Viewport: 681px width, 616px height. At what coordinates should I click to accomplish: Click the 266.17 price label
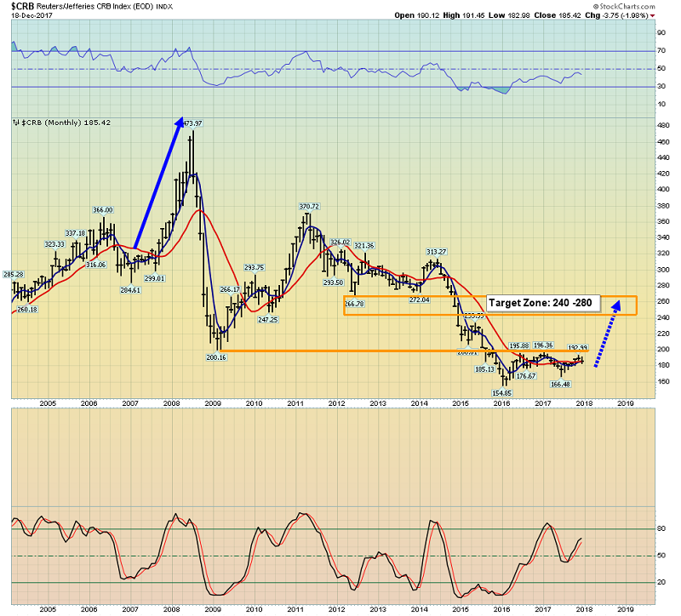230,289
